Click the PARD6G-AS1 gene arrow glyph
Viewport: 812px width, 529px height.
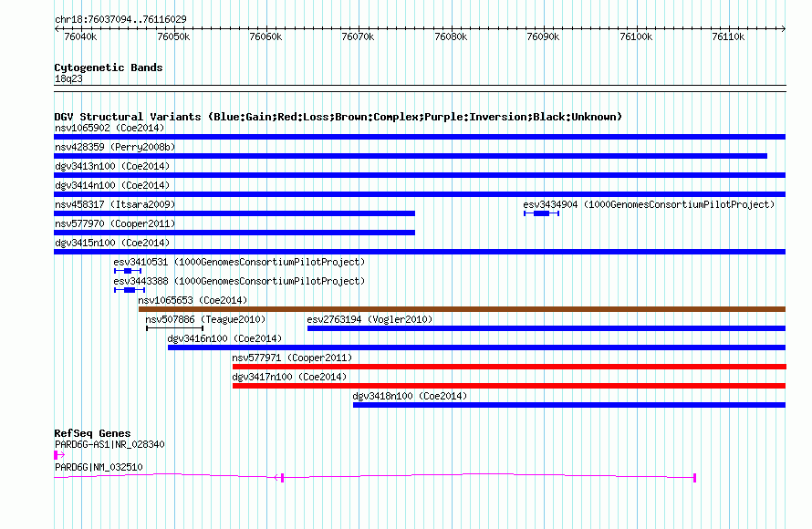click(x=59, y=455)
